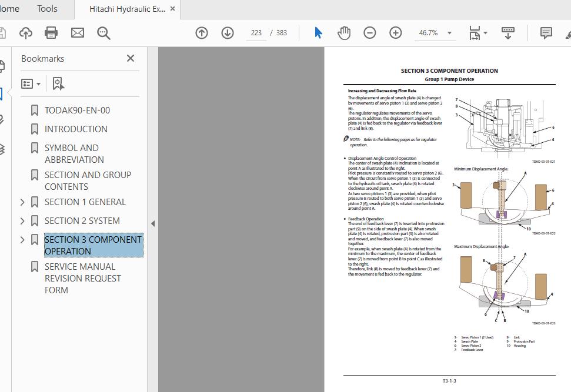Open SECTION AND GROUP CONTENTS bookmark

point(88,180)
